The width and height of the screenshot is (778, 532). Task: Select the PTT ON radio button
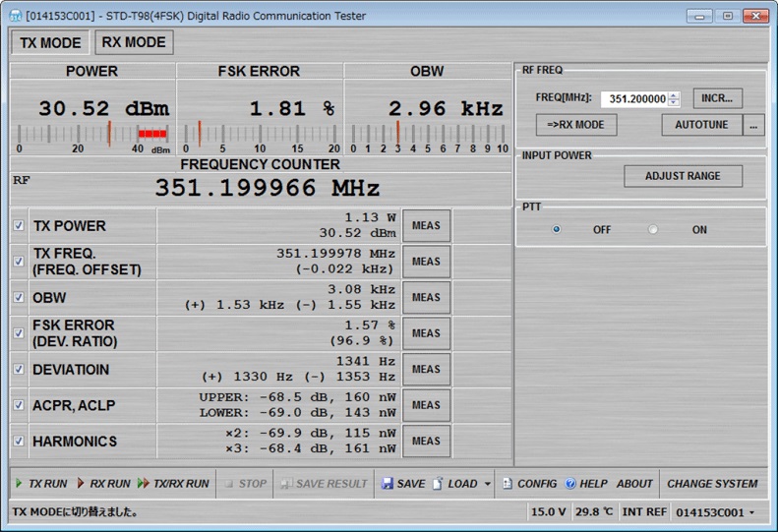click(653, 230)
